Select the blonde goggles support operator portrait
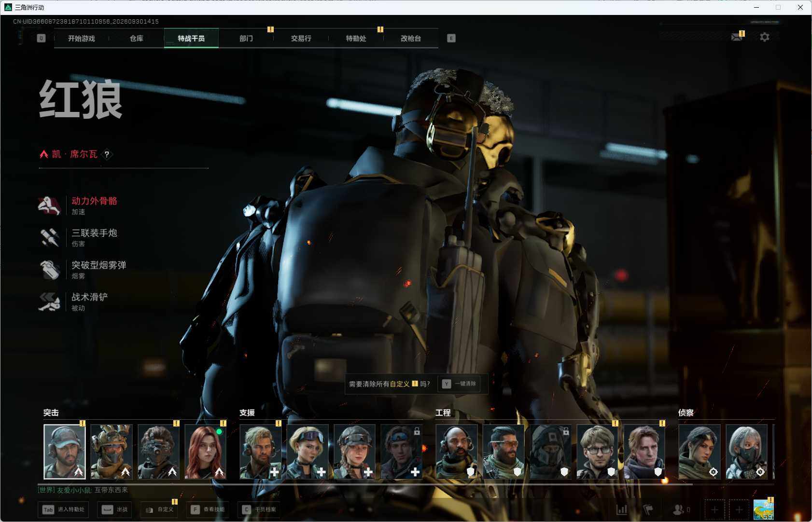The height and width of the screenshot is (522, 812). pyautogui.click(x=308, y=452)
